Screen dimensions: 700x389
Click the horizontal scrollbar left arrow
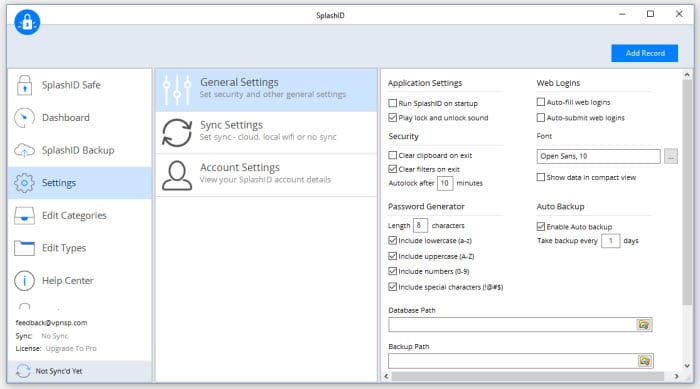(387, 376)
